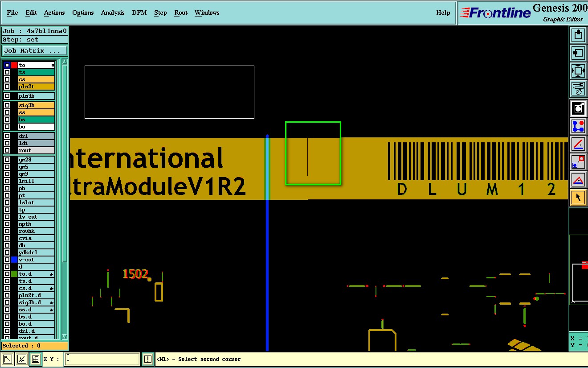Screen dimensions: 588x368
Task: Click the hand icon on the cs.d layer
Action: pyautogui.click(x=52, y=288)
